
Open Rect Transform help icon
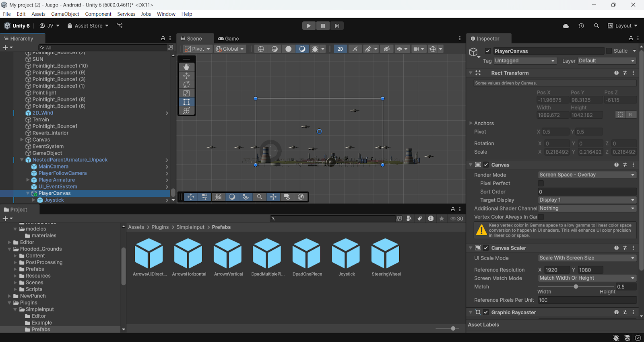click(x=616, y=73)
